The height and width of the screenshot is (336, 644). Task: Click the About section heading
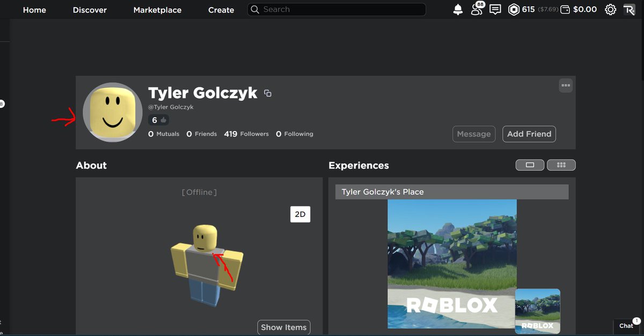(91, 165)
